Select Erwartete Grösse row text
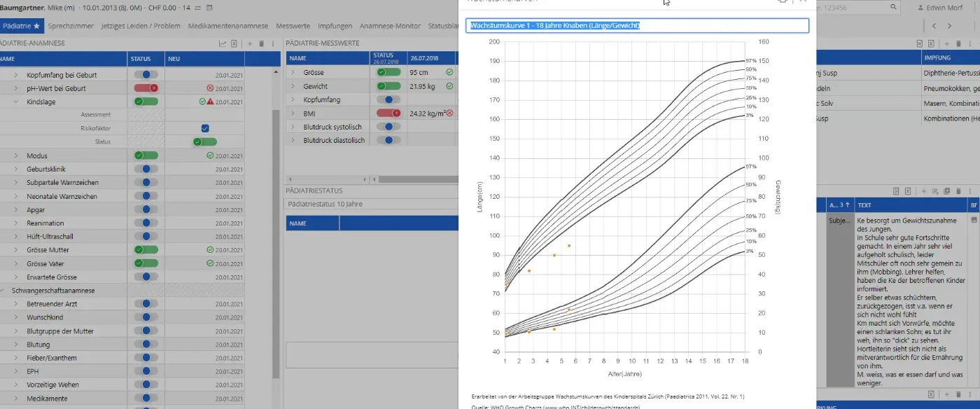 51,277
